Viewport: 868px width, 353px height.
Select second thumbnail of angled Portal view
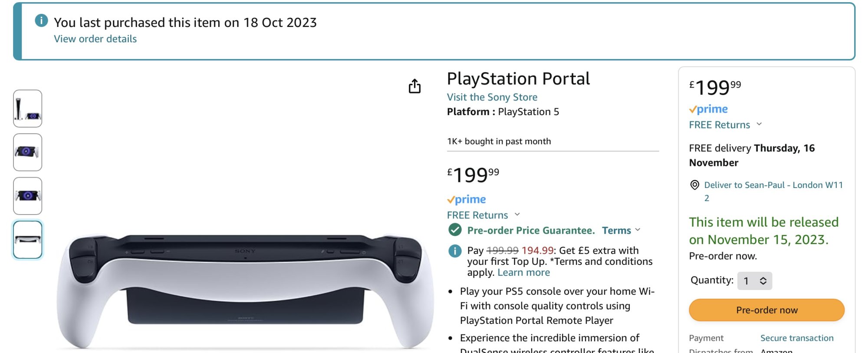click(28, 152)
